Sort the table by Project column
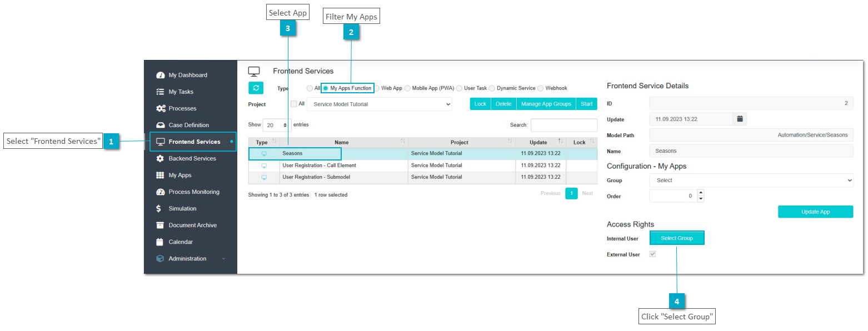The width and height of the screenshot is (868, 331). point(461,142)
